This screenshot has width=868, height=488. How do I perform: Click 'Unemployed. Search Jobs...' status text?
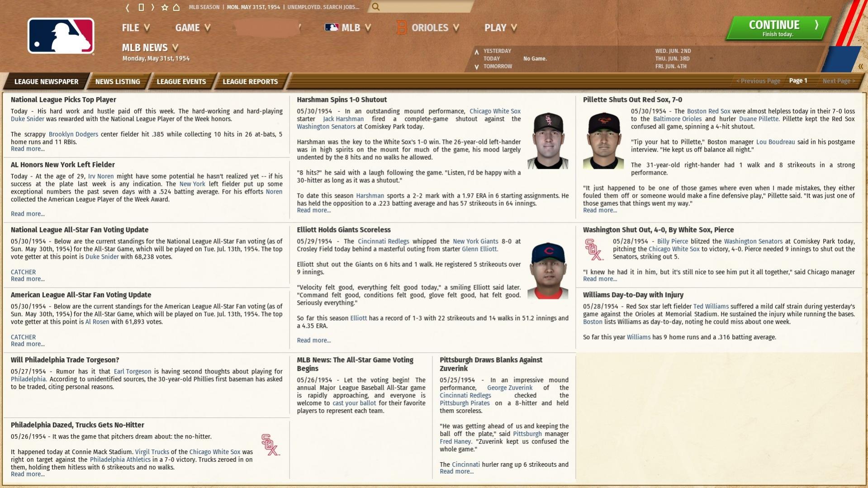coord(323,7)
